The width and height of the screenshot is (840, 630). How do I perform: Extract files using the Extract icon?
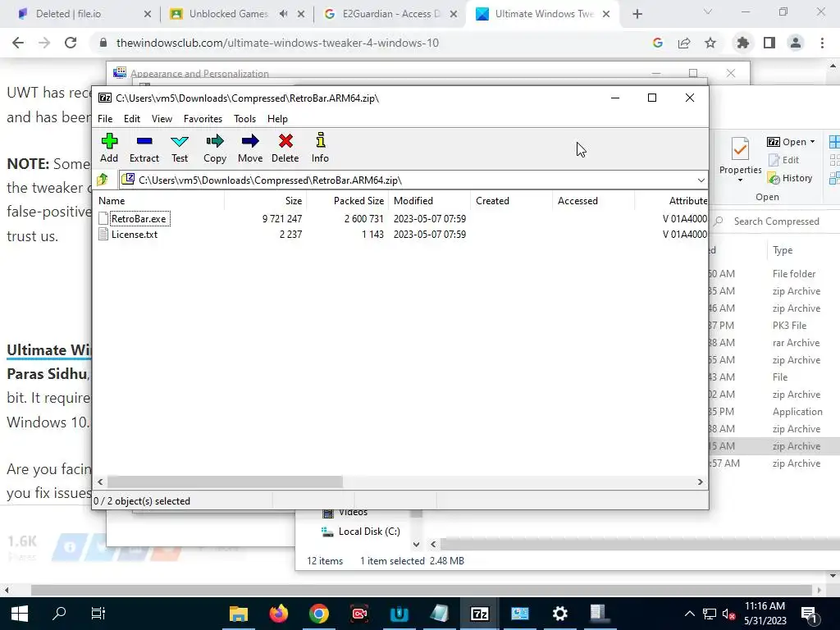(x=144, y=148)
